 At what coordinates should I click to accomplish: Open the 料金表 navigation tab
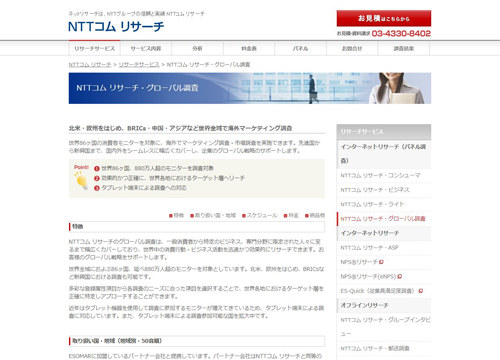[x=249, y=48]
